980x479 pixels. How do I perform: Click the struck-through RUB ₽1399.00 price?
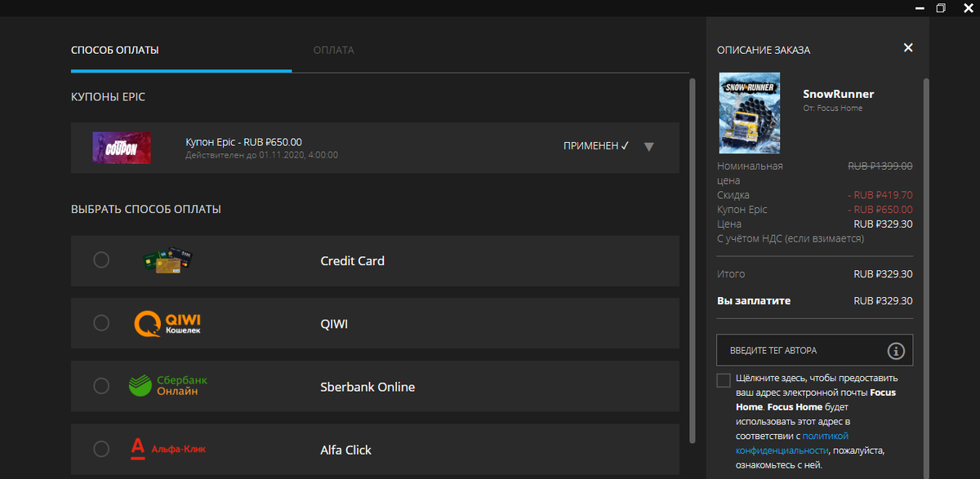click(x=880, y=166)
